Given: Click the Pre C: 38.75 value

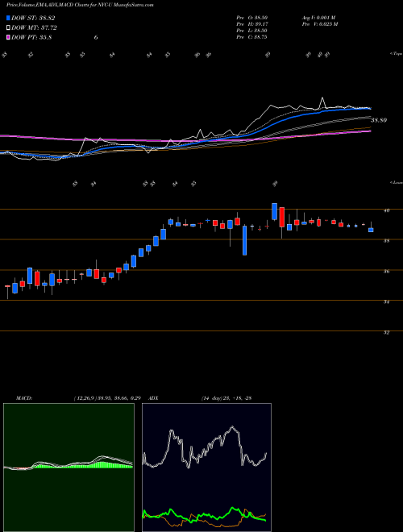Looking at the screenshot, I should pos(251,37).
